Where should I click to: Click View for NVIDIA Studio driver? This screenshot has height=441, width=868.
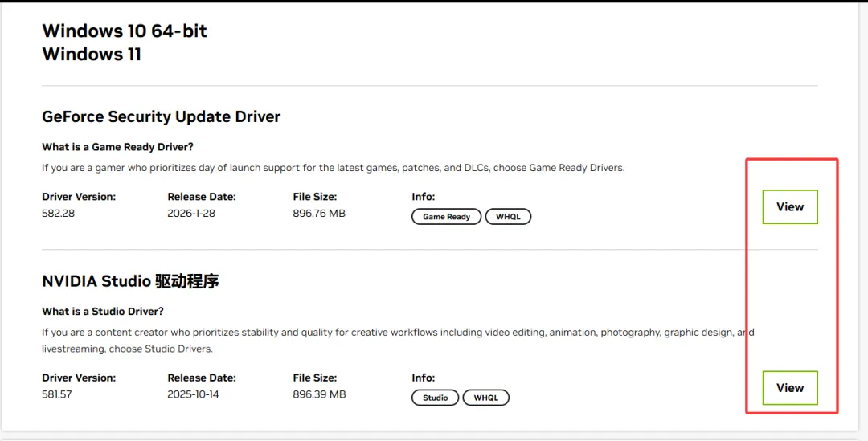pyautogui.click(x=790, y=388)
